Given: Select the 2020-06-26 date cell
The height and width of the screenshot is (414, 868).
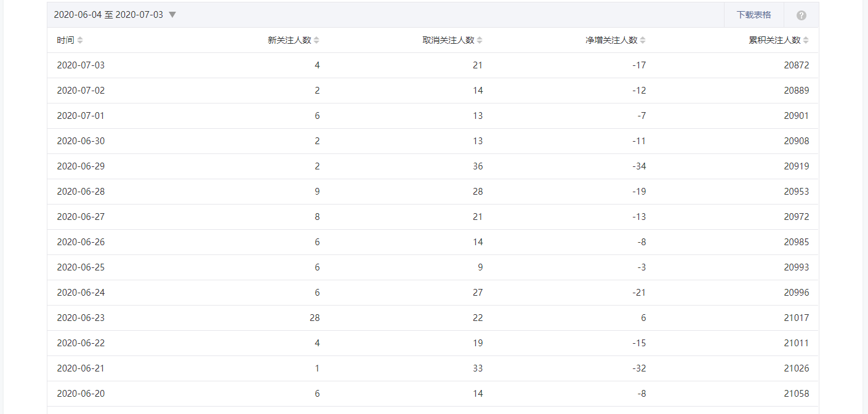Looking at the screenshot, I should (x=81, y=242).
